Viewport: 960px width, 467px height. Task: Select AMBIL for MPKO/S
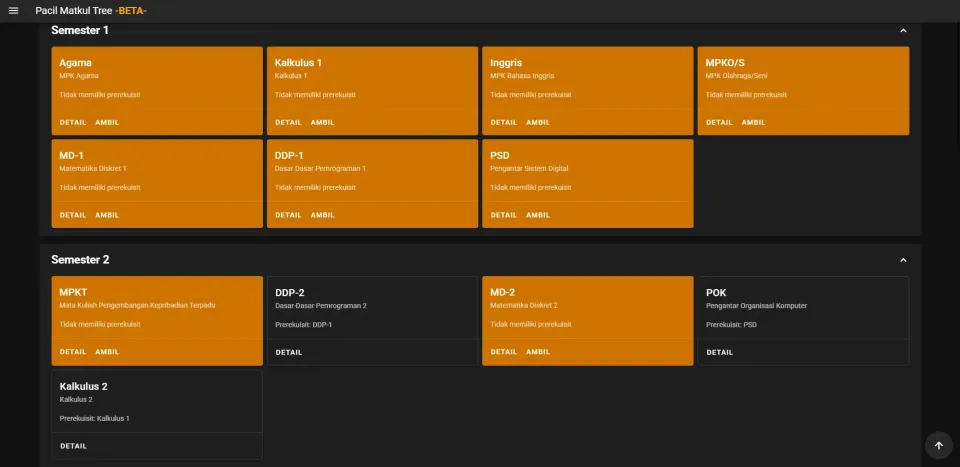[754, 122]
